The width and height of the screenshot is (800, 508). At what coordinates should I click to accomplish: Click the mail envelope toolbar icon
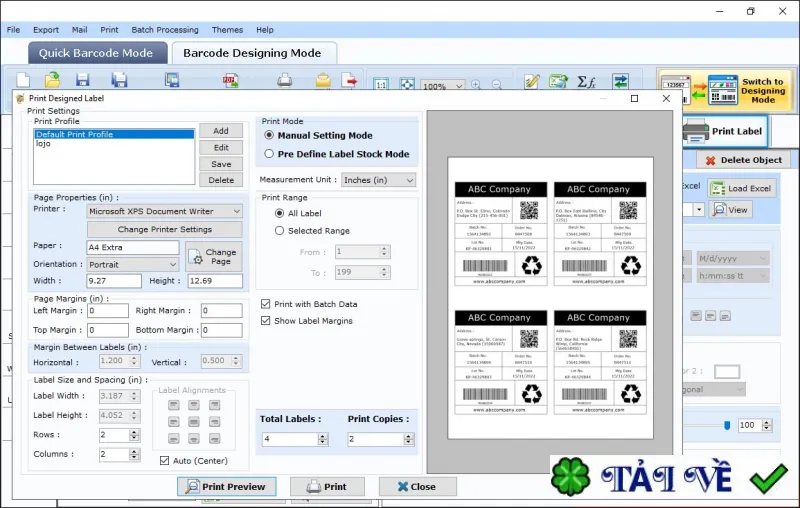click(323, 81)
